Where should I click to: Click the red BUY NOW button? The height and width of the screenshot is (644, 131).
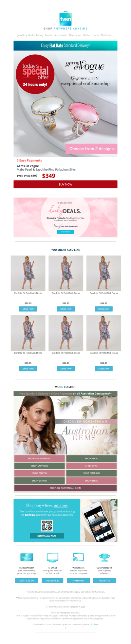pyautogui.click(x=65, y=184)
